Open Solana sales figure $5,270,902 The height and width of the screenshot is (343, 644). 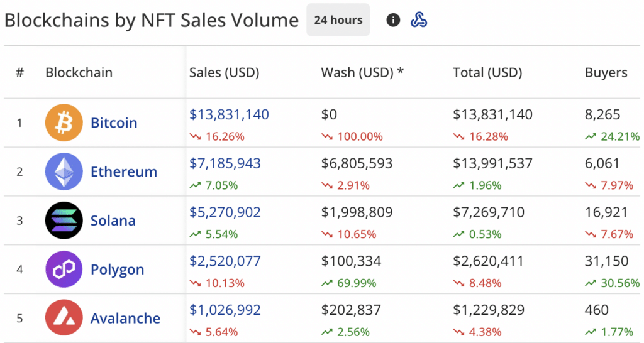pos(225,212)
